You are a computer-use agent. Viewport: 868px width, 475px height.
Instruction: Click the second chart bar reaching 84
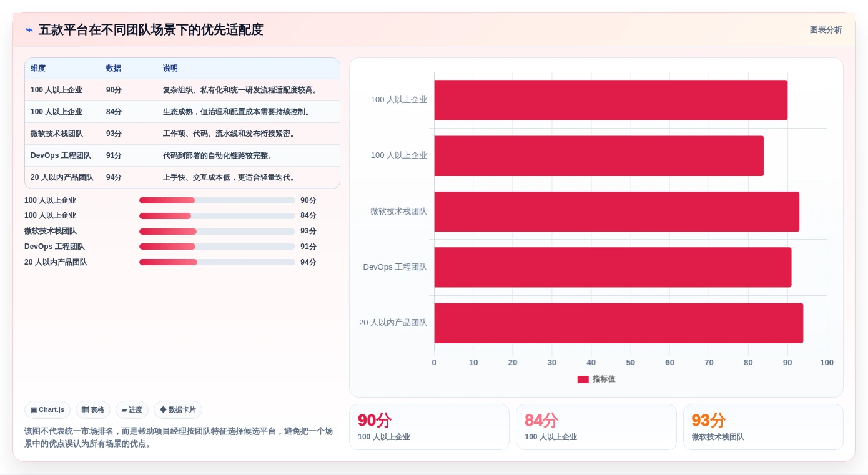[599, 156]
